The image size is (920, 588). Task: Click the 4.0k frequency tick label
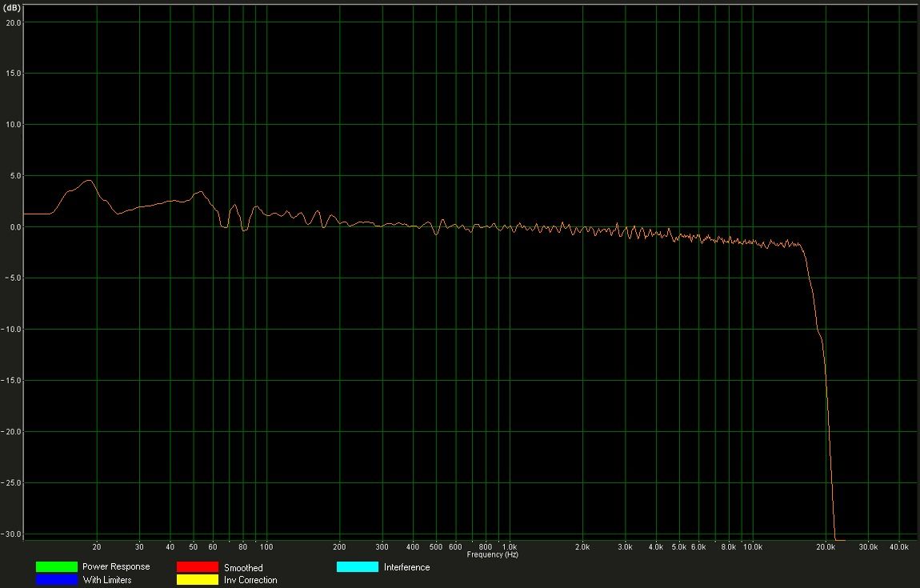pyautogui.click(x=656, y=547)
